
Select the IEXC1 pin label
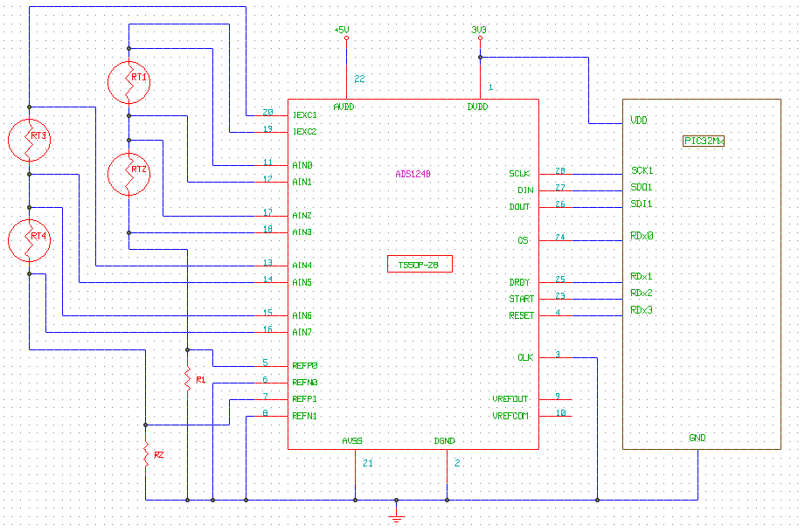(x=305, y=115)
